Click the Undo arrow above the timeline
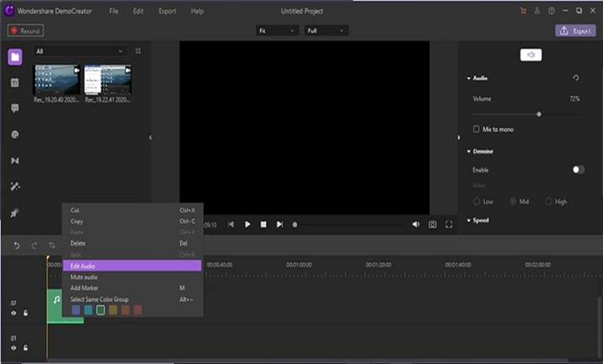The height and width of the screenshot is (364, 603). tap(17, 246)
